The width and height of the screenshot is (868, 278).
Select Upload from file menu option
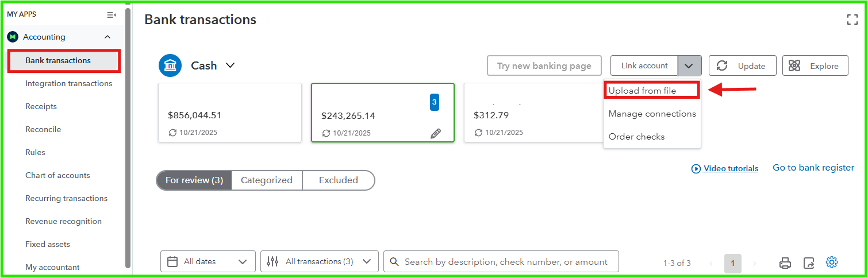642,91
